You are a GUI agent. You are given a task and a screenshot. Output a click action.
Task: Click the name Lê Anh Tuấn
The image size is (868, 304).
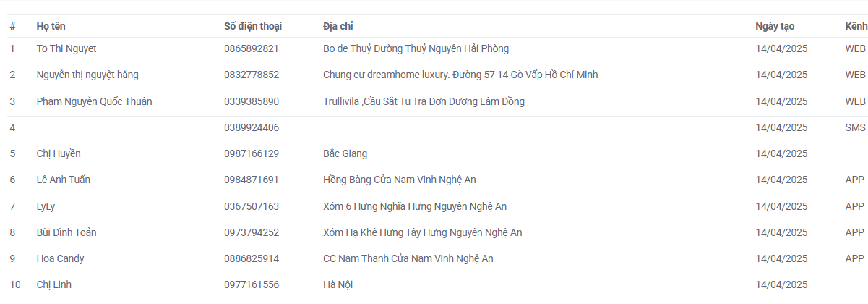[64, 180]
